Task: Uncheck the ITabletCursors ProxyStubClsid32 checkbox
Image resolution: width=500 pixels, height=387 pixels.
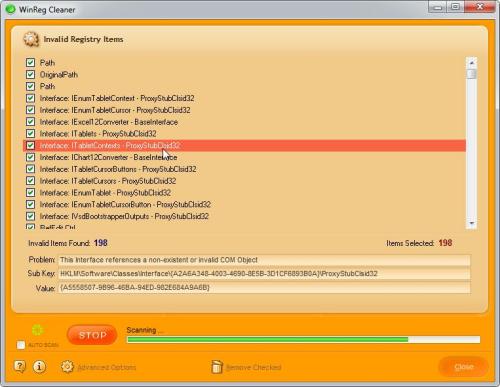Action: [30, 181]
